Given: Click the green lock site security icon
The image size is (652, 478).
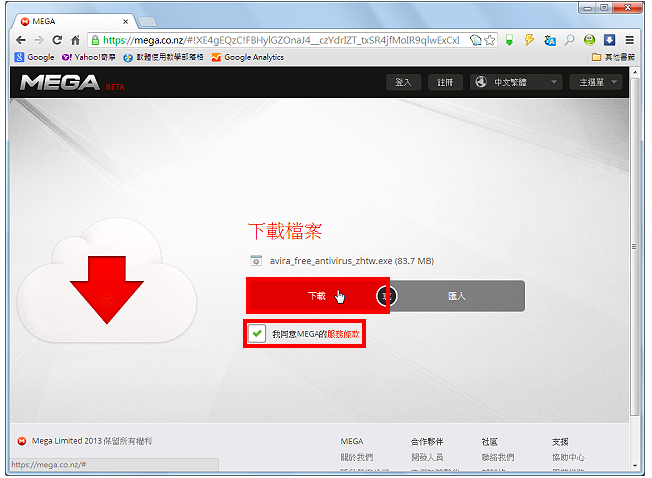Looking at the screenshot, I should click(95, 40).
